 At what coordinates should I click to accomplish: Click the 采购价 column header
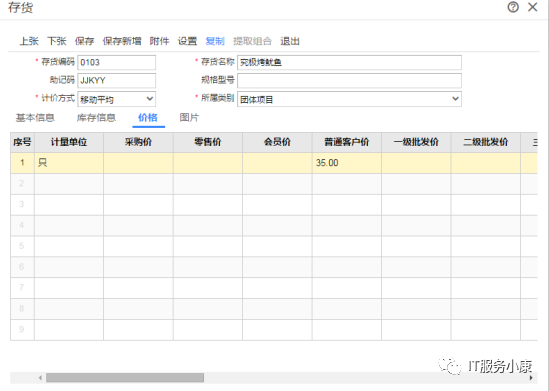[138, 142]
